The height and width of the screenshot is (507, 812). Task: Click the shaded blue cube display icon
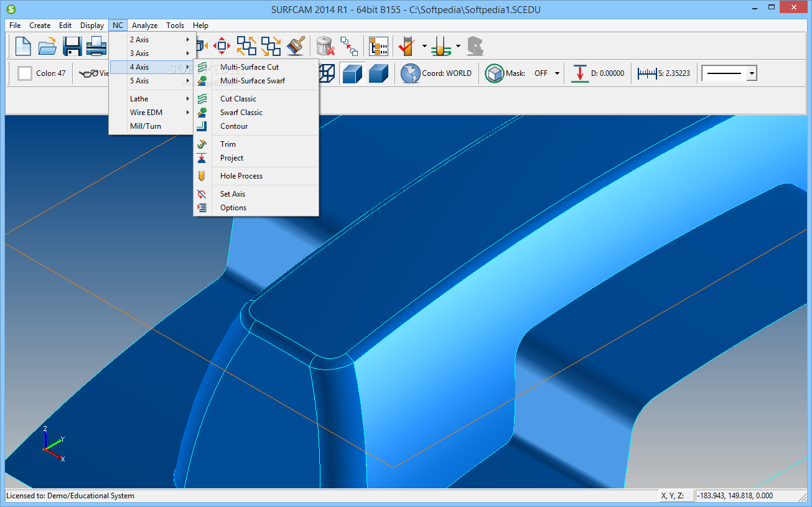click(x=352, y=73)
